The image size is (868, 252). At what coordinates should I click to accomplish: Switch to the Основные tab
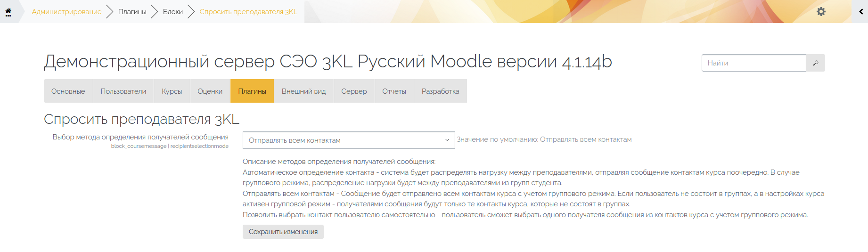68,91
